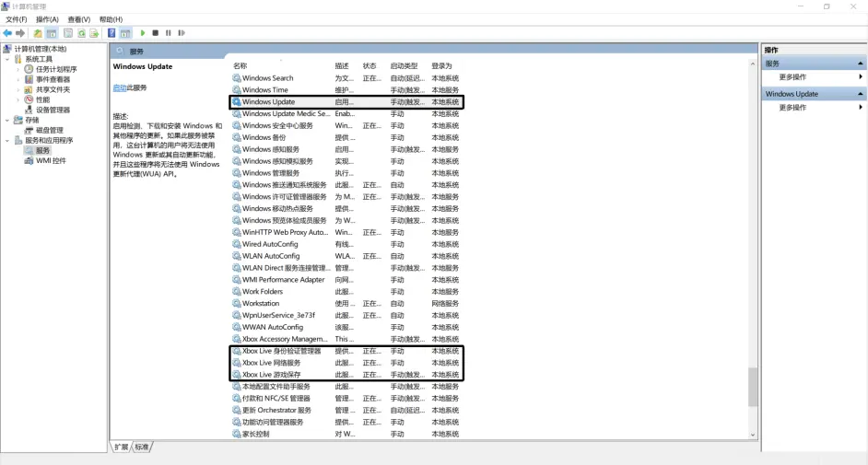Image resolution: width=868 pixels, height=465 pixels.
Task: Select 任务计划程序 in the tree
Action: (56, 69)
